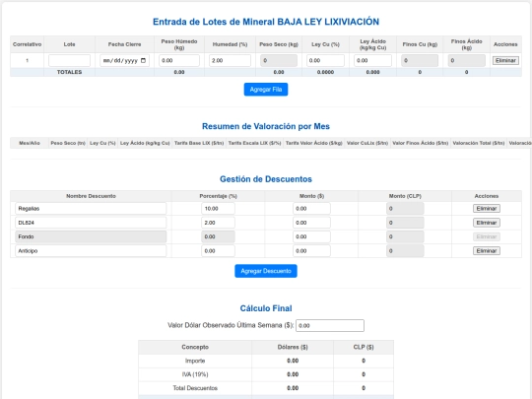Click the DL824 percentage field showing 2.00
The width and height of the screenshot is (532, 399).
pyautogui.click(x=218, y=223)
